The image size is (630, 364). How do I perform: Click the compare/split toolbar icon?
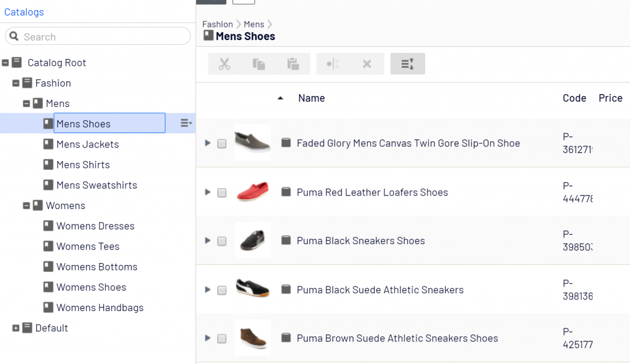click(x=333, y=64)
